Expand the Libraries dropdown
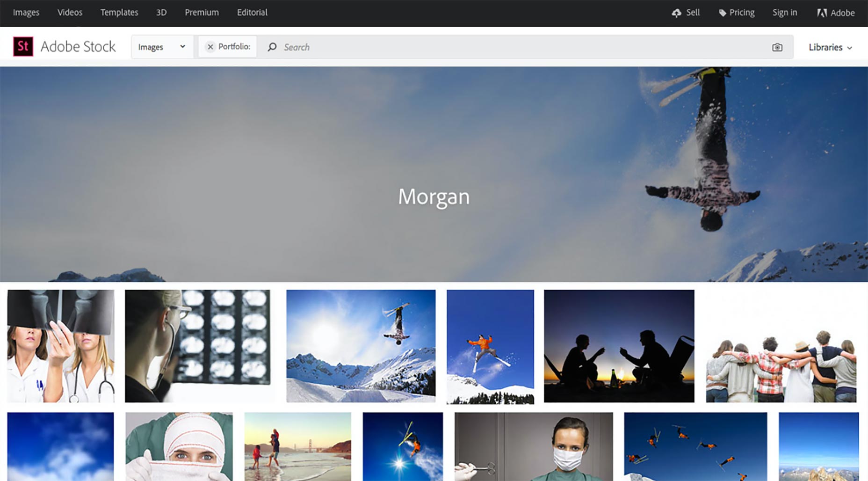868x481 pixels. click(831, 47)
